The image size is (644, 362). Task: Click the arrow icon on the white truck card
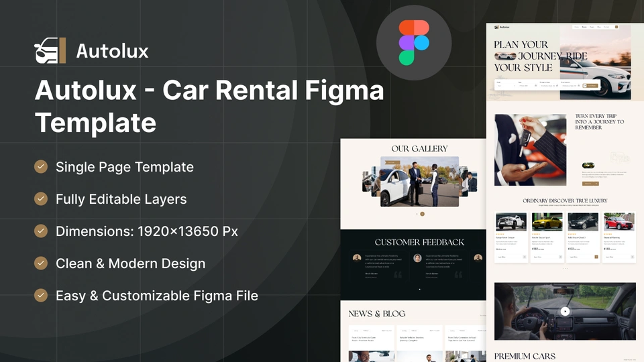coord(525,257)
